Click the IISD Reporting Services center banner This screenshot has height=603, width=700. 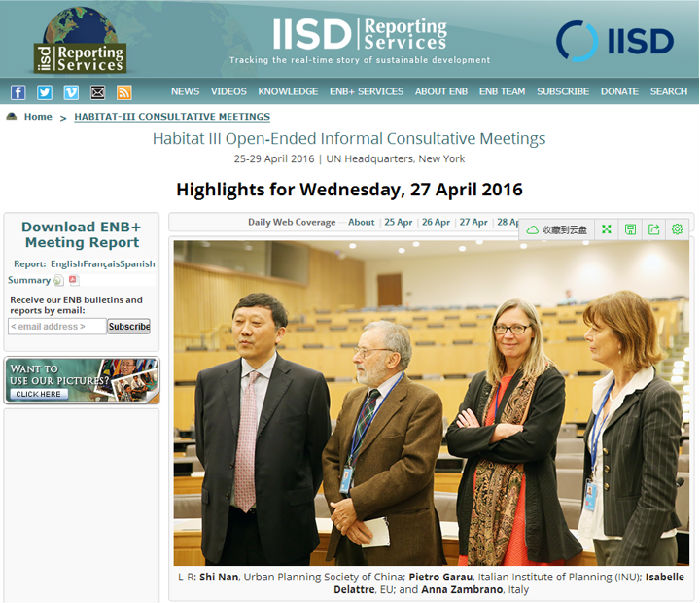360,41
